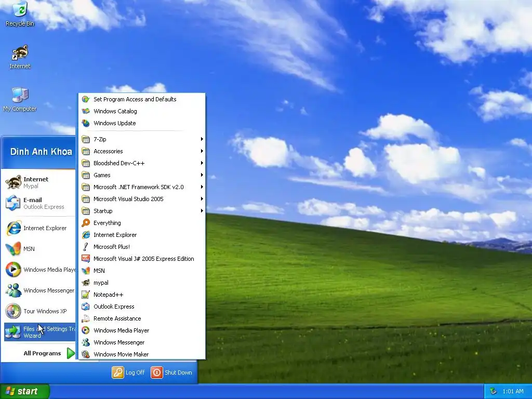This screenshot has width=532, height=399.
Task: Click 'Microsoft Visual J# 2005 Express Edition' text
Action: point(143,259)
